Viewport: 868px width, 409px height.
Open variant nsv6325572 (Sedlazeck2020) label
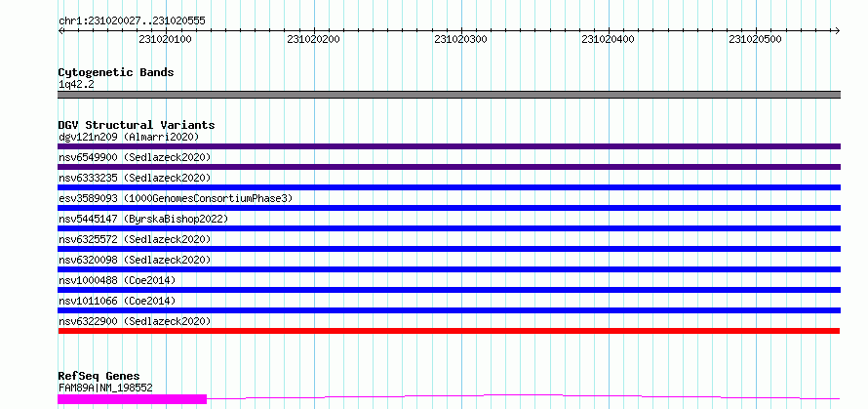[x=135, y=239]
